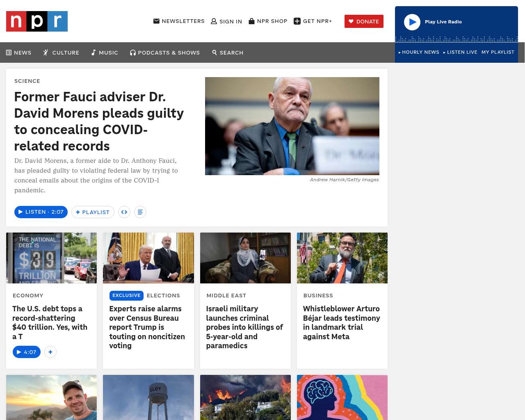525x420 pixels.
Task: Click the Science category label
Action: click(27, 81)
